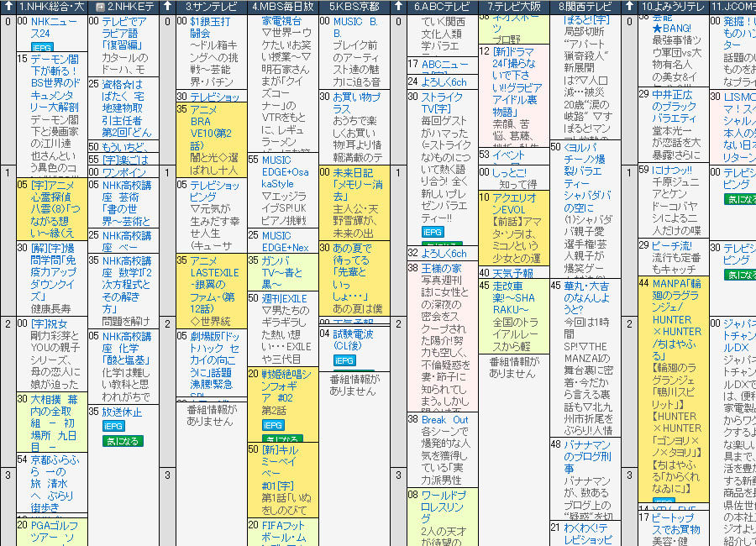Click the up arrow left of 10.よみうりテレ header

coord(629,6)
